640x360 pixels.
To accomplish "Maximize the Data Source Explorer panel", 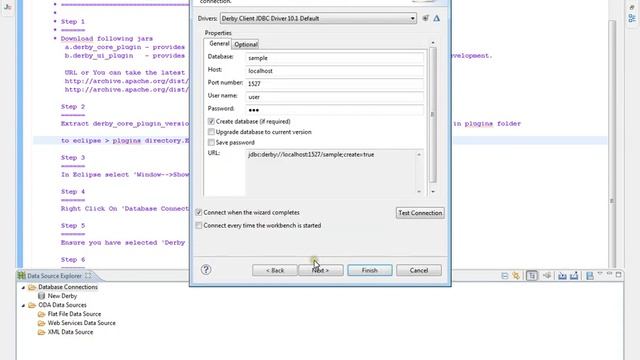I will (618, 275).
